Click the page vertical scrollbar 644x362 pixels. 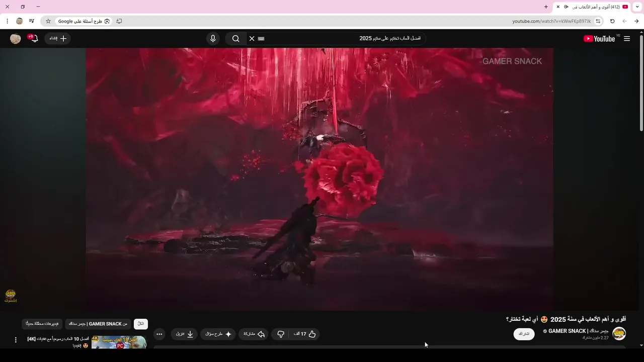click(641, 83)
